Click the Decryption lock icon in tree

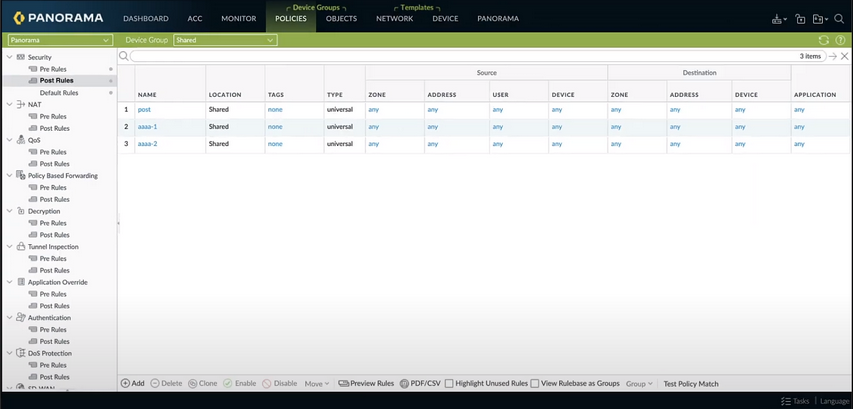(x=21, y=211)
